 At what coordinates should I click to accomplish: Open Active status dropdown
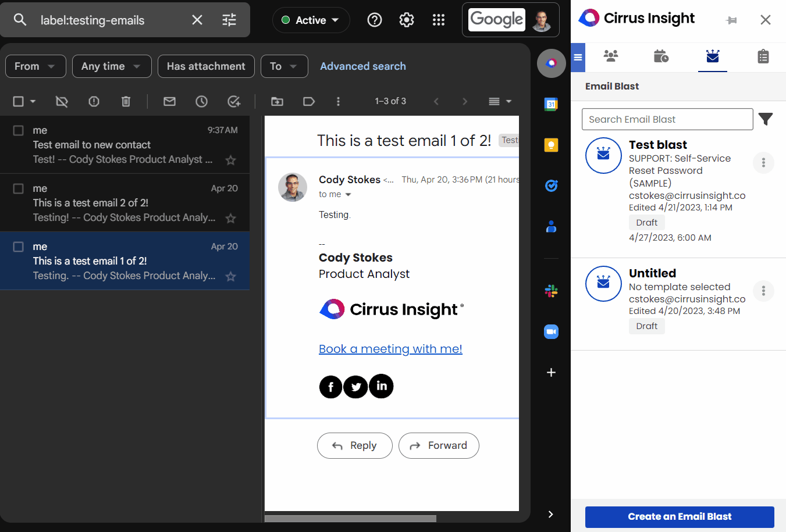point(311,20)
